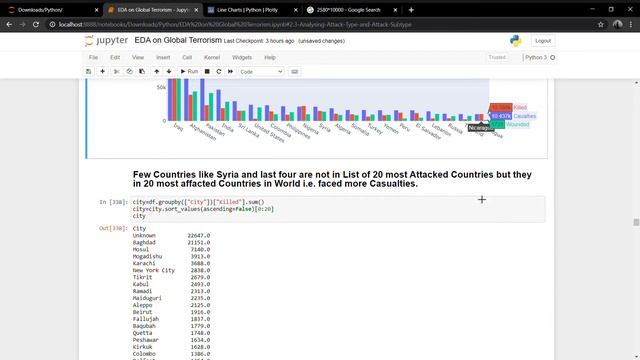Click the Mosul row in output
Image resolution: width=640 pixels, height=360 pixels.
click(x=171, y=249)
